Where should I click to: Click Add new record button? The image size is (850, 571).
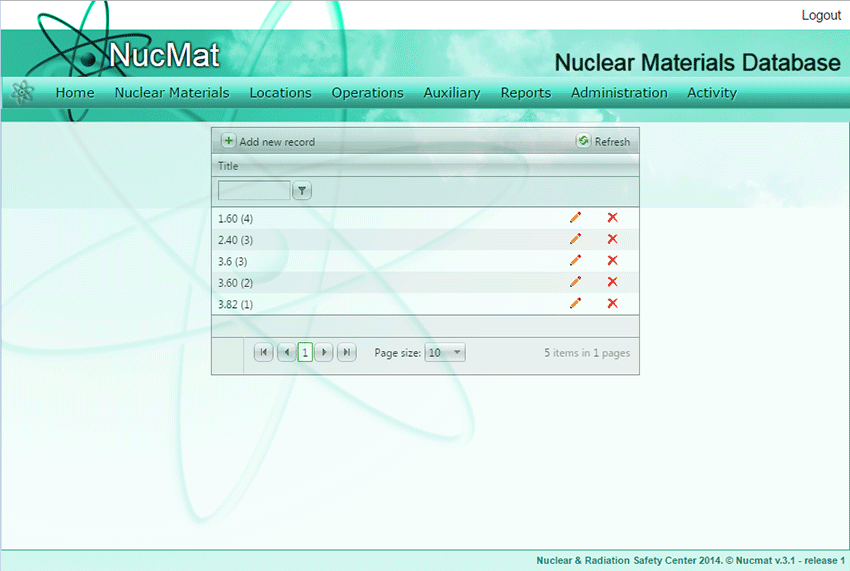pyautogui.click(x=268, y=142)
